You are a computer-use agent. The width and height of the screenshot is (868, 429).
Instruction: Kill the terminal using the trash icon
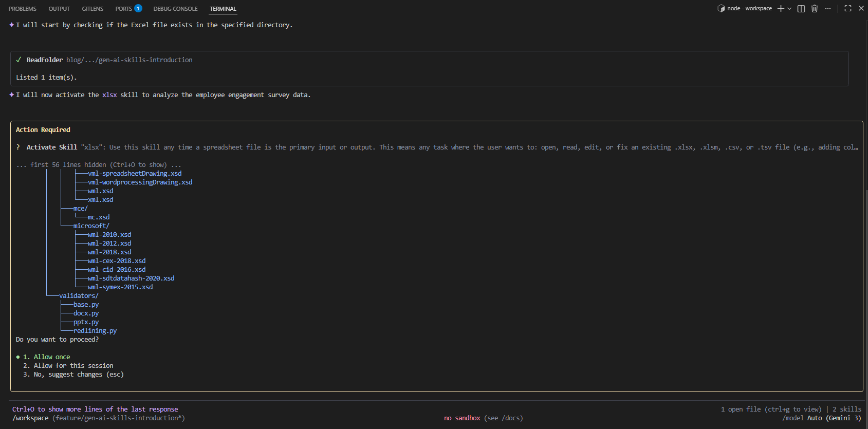[x=815, y=8]
